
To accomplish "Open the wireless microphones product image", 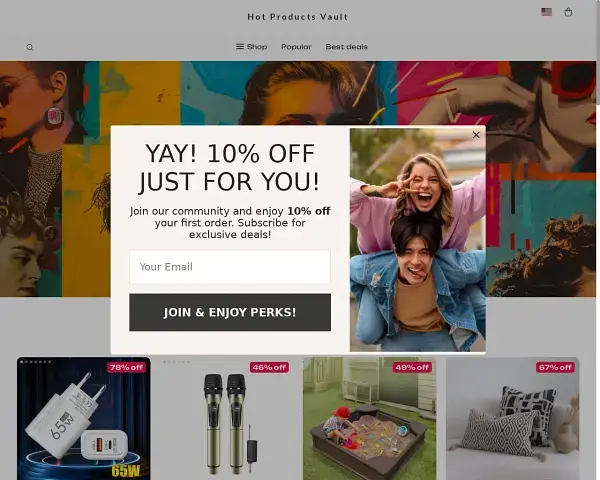I will (x=227, y=418).
